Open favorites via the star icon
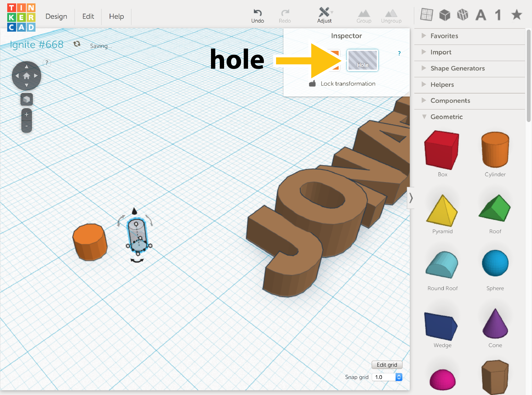532x395 pixels. (516, 15)
